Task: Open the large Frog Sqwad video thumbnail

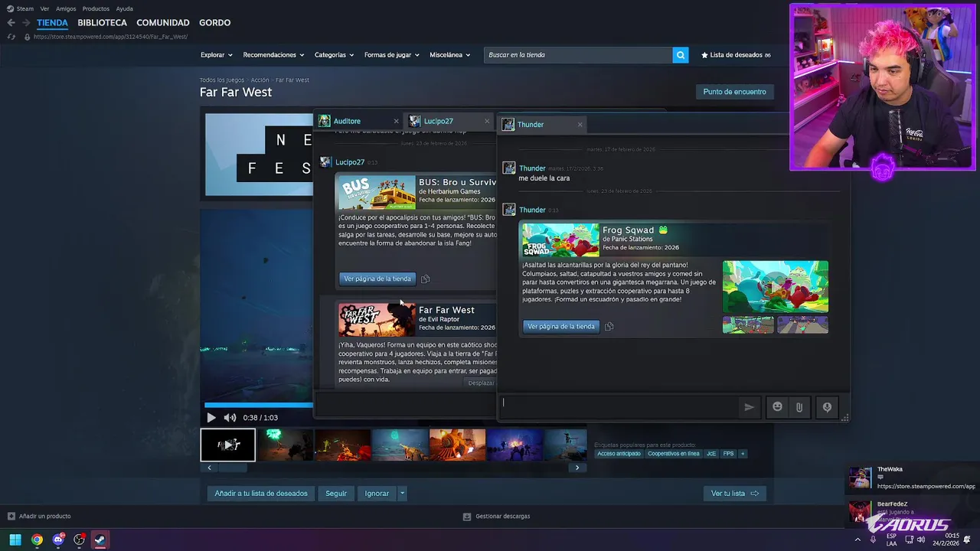Action: (x=775, y=287)
